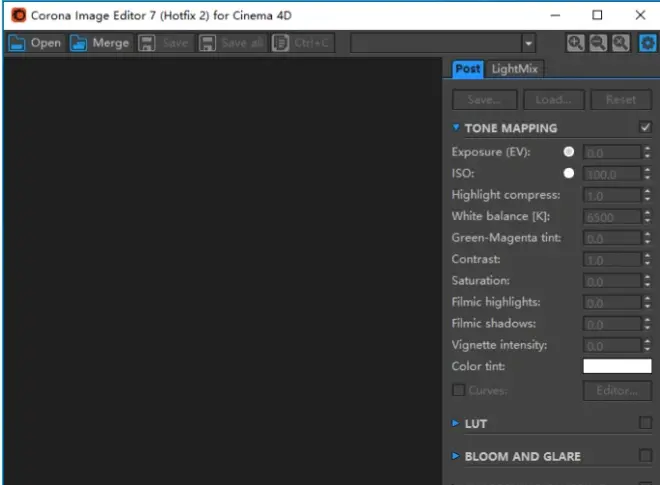The width and height of the screenshot is (660, 485).
Task: Select the Post tab
Action: point(467,69)
